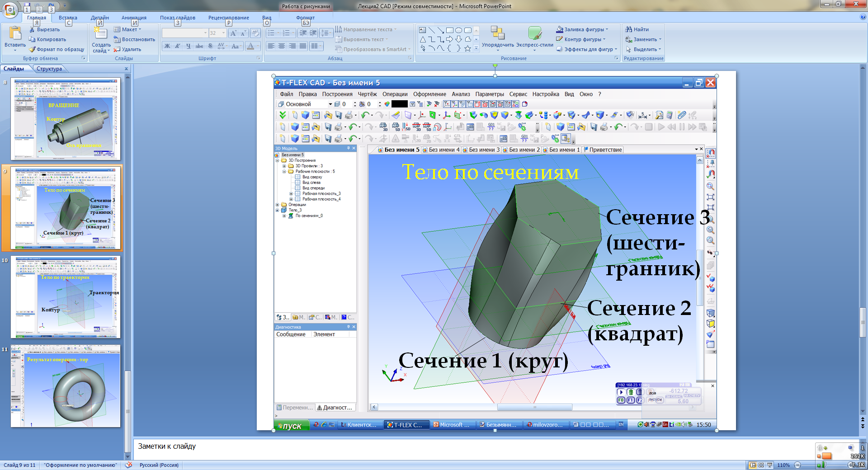Toggle italic (К) formatting
Viewport: 868px width, 470px height.
click(178, 46)
